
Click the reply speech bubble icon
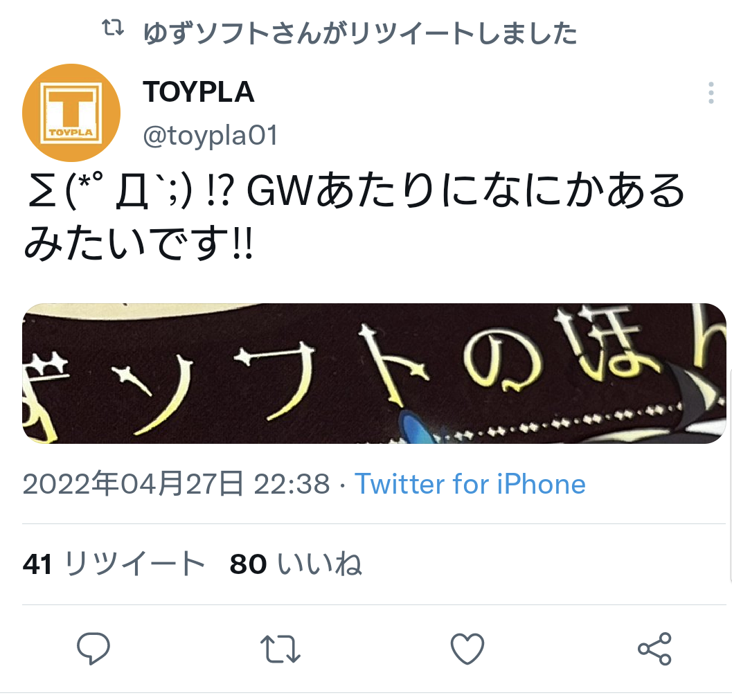click(93, 648)
